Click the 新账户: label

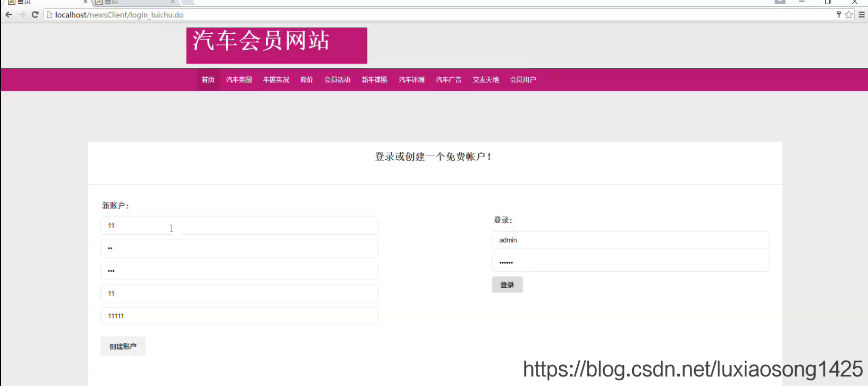(x=115, y=206)
